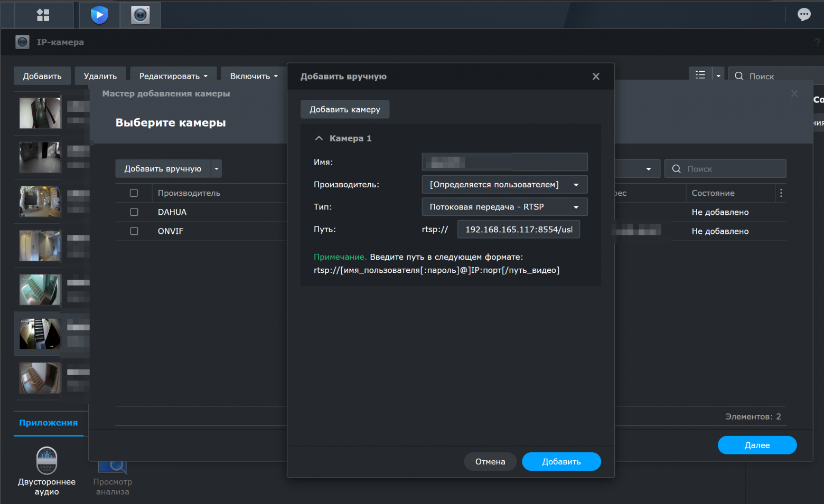Tick the ONVIF row checkbox
The width and height of the screenshot is (824, 504).
coord(134,231)
